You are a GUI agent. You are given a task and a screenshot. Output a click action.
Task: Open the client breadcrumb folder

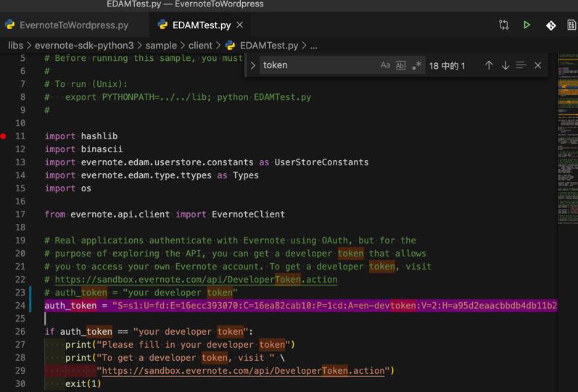click(x=200, y=46)
